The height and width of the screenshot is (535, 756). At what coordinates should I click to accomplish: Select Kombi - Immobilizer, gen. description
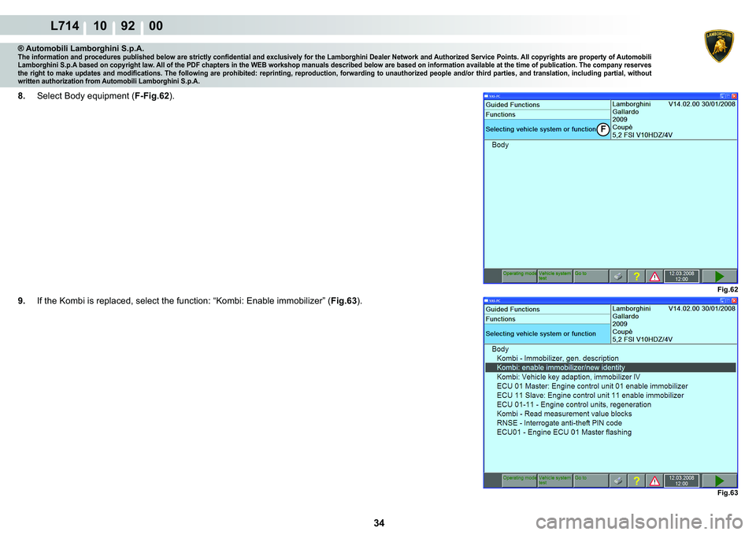558,359
